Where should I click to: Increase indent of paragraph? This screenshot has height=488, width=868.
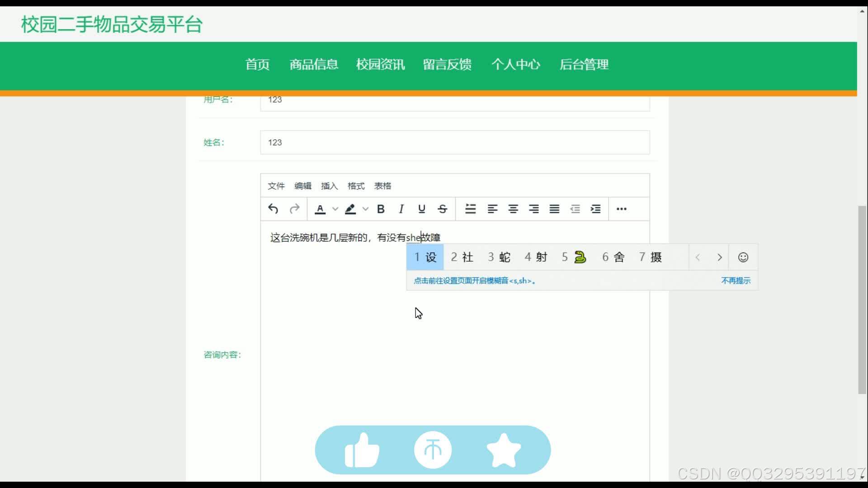click(x=596, y=209)
